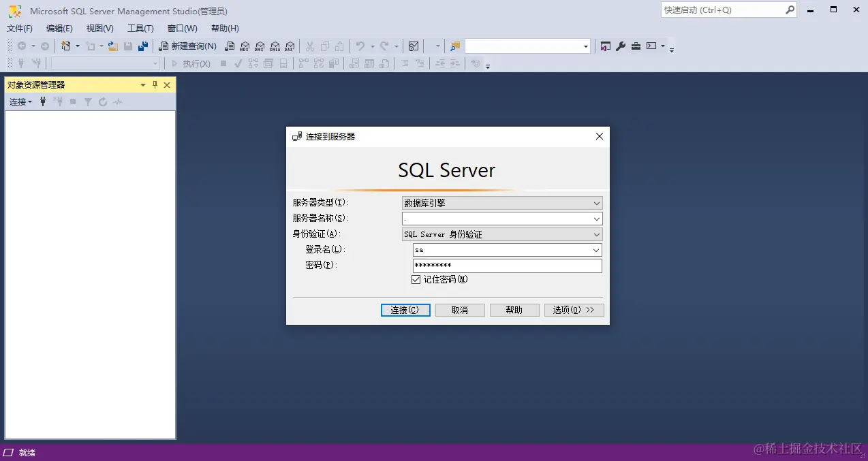Click the 执行(X) toolbar button
The image size is (868, 461).
point(191,63)
